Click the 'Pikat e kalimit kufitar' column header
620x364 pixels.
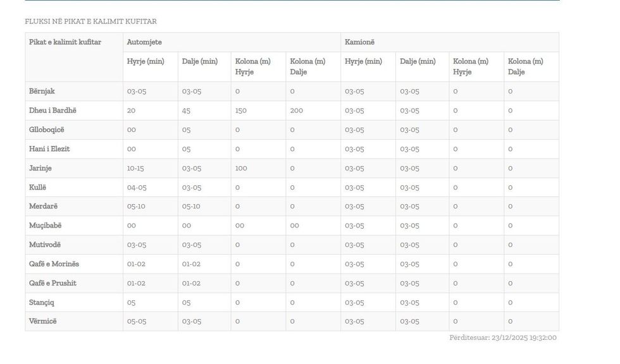tap(65, 42)
